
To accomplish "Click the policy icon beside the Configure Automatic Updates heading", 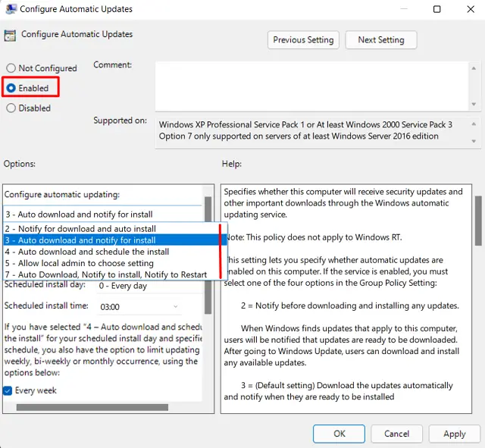I will [x=11, y=35].
